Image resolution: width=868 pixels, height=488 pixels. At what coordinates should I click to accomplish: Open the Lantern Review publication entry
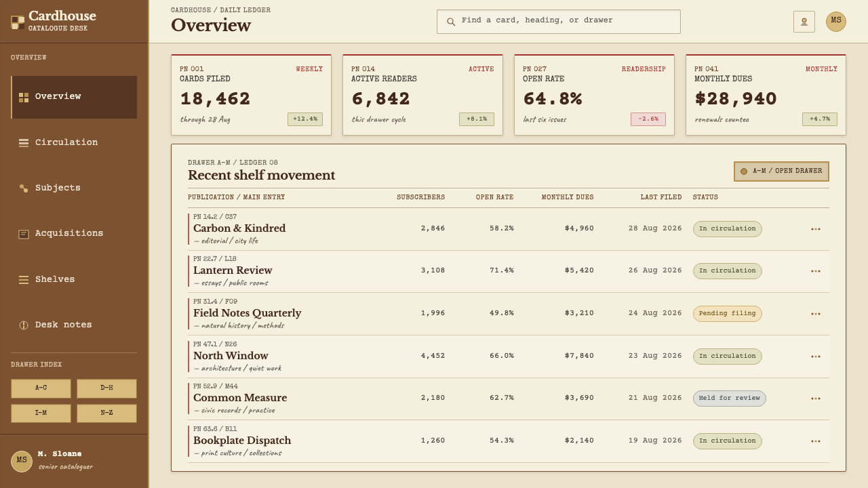coord(233,270)
